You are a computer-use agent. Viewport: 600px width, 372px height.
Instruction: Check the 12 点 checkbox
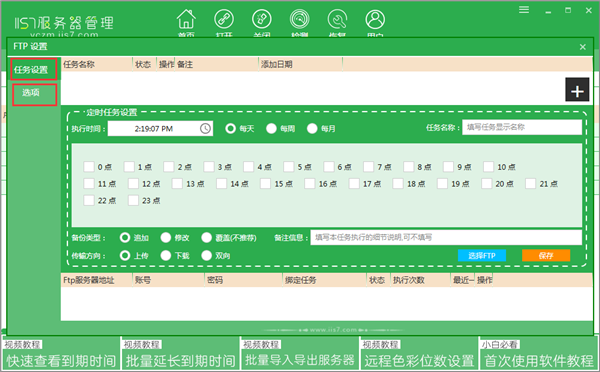133,183
